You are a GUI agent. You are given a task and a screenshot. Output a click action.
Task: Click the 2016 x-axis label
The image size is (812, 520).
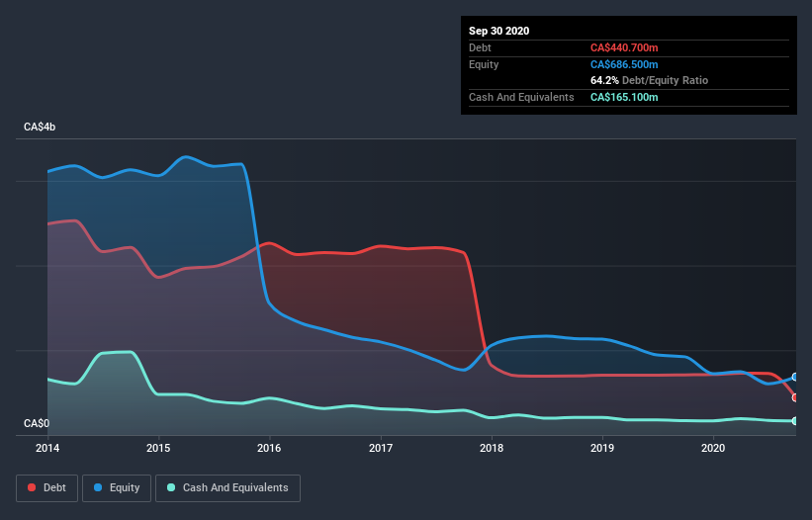tap(269, 448)
